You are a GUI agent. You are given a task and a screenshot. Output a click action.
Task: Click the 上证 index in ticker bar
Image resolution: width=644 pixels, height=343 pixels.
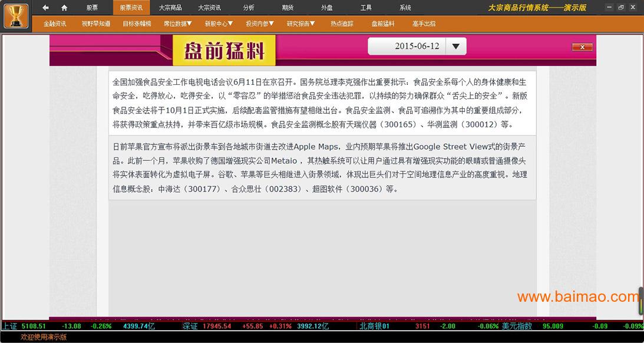tap(10, 326)
